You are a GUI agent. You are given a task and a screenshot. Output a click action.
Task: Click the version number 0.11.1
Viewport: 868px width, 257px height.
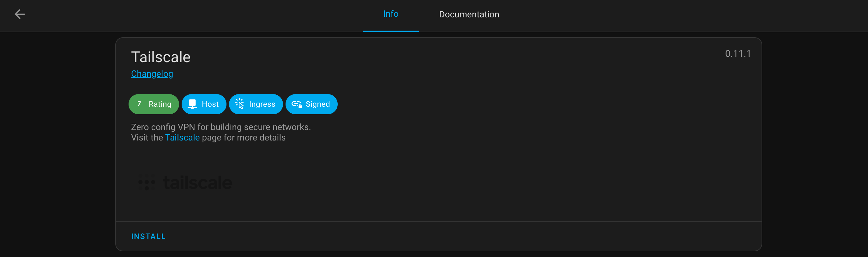click(x=738, y=54)
